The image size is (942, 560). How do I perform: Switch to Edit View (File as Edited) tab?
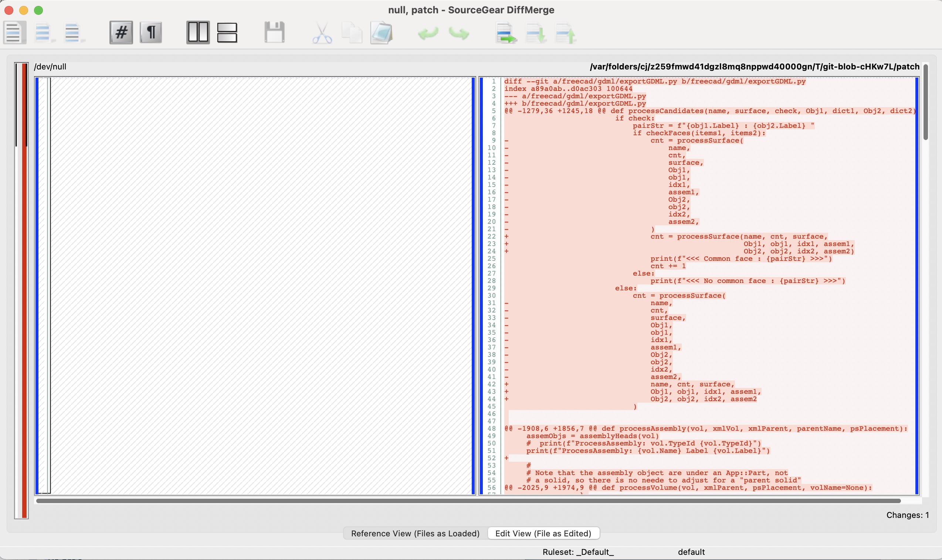(x=543, y=533)
